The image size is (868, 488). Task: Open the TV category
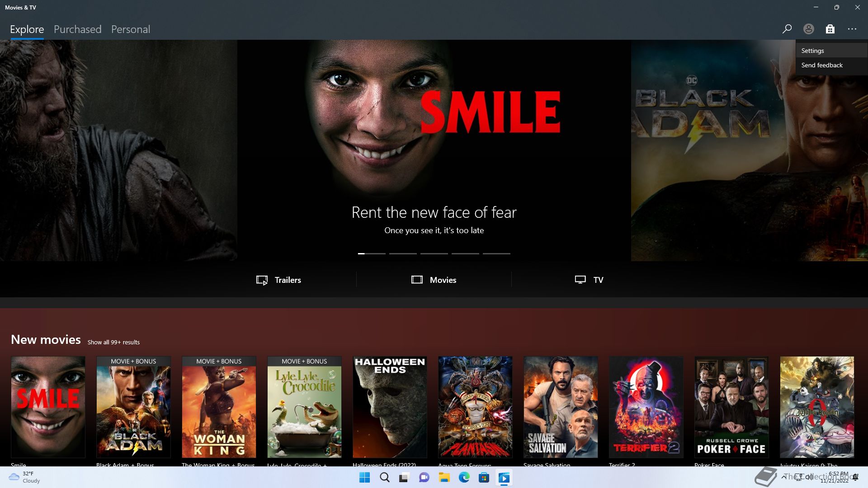[589, 280]
